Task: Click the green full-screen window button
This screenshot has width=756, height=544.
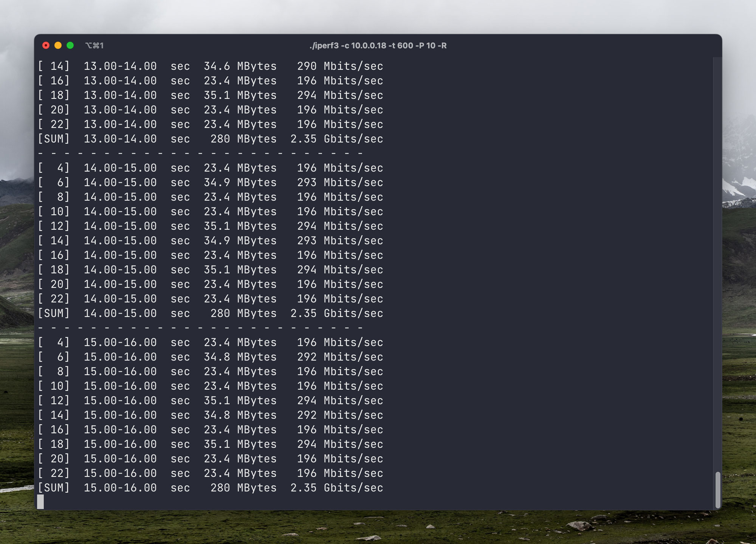Action: 70,45
